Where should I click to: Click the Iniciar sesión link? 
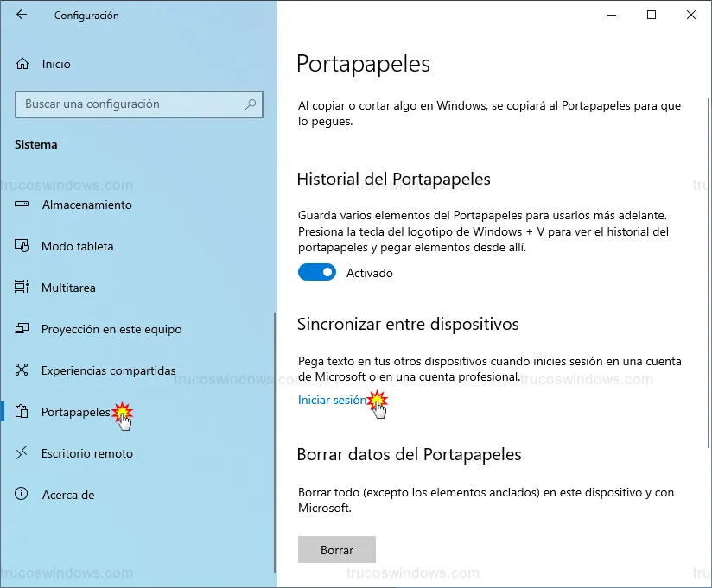click(332, 401)
